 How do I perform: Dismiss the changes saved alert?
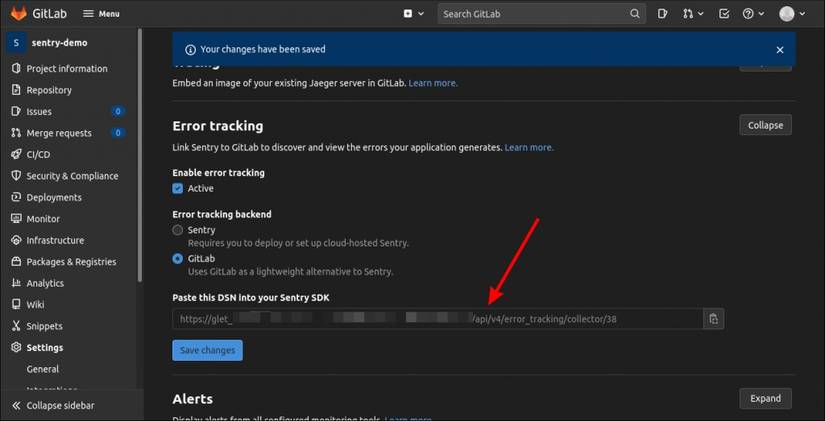pos(780,49)
